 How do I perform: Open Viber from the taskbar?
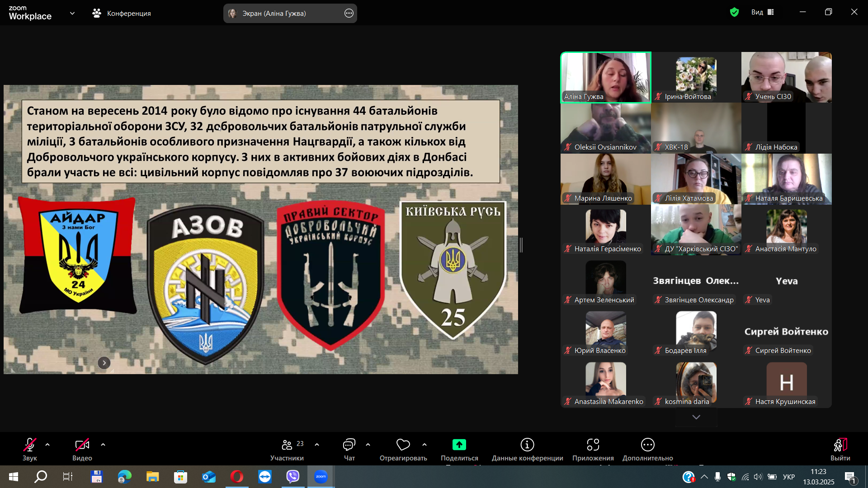(293, 477)
